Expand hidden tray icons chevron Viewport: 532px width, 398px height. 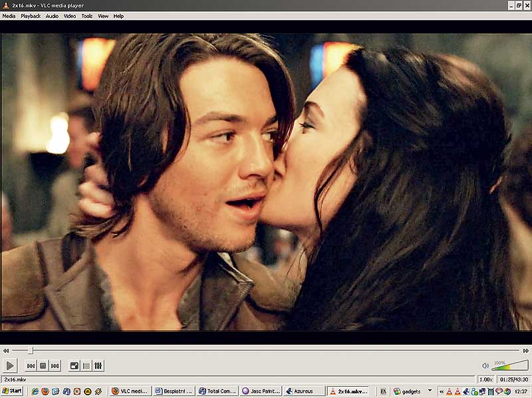coord(442,391)
